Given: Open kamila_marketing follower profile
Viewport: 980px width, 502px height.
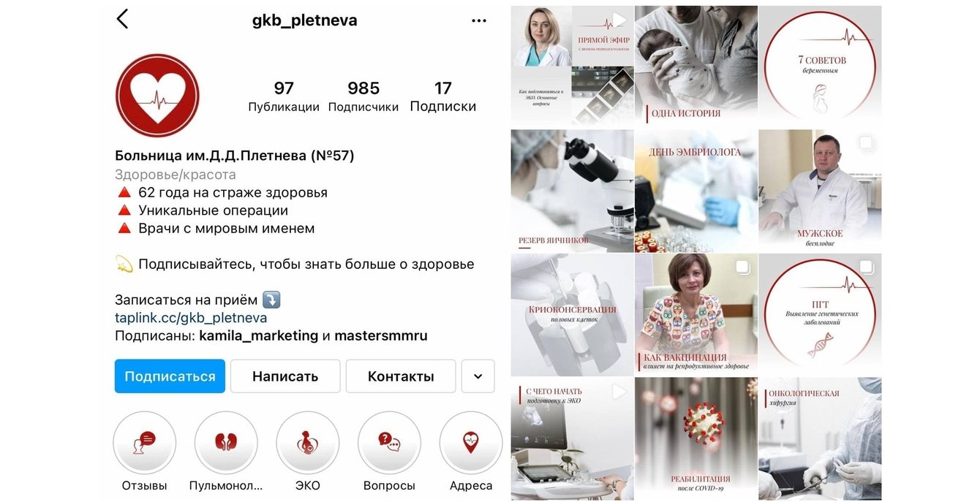Looking at the screenshot, I should point(259,336).
